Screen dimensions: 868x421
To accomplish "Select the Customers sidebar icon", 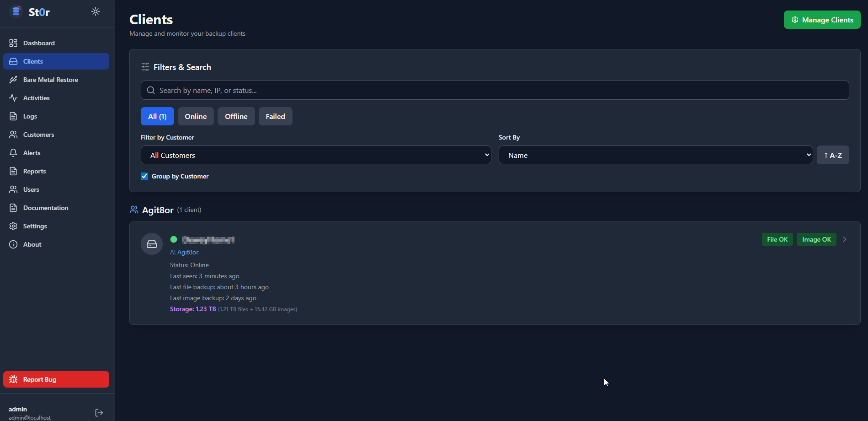I will click(13, 134).
